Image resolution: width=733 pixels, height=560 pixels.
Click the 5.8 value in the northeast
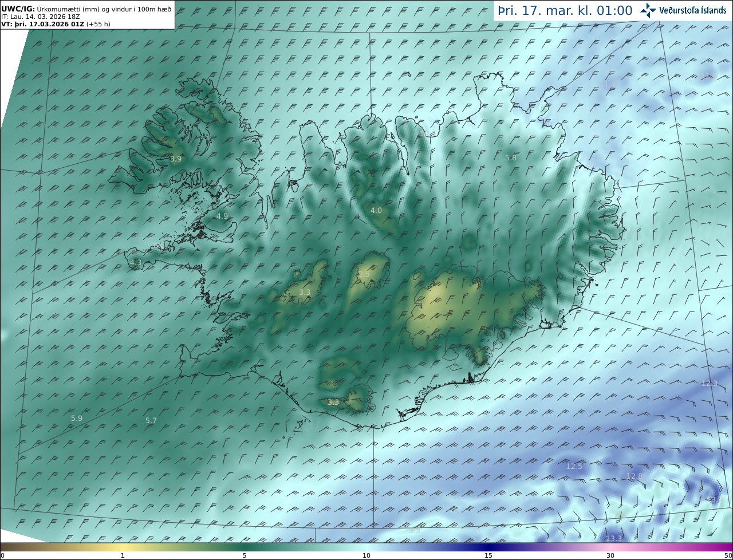pyautogui.click(x=511, y=157)
